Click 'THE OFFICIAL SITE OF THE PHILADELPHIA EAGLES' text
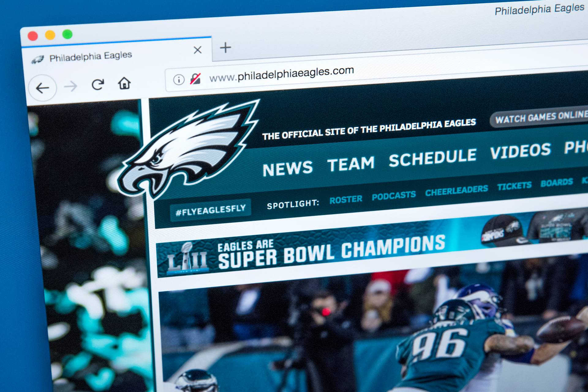Screen dimensions: 588x392 (x=369, y=129)
